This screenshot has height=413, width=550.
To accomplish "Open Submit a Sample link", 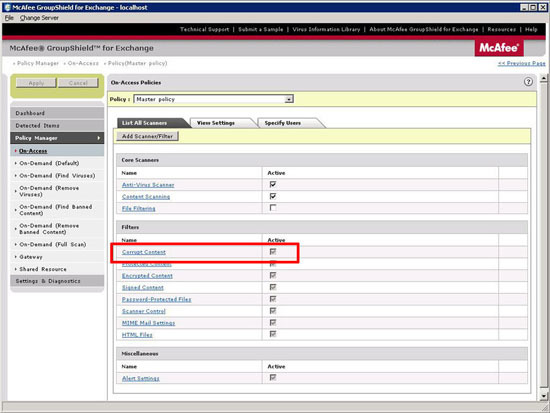I will pos(261,29).
